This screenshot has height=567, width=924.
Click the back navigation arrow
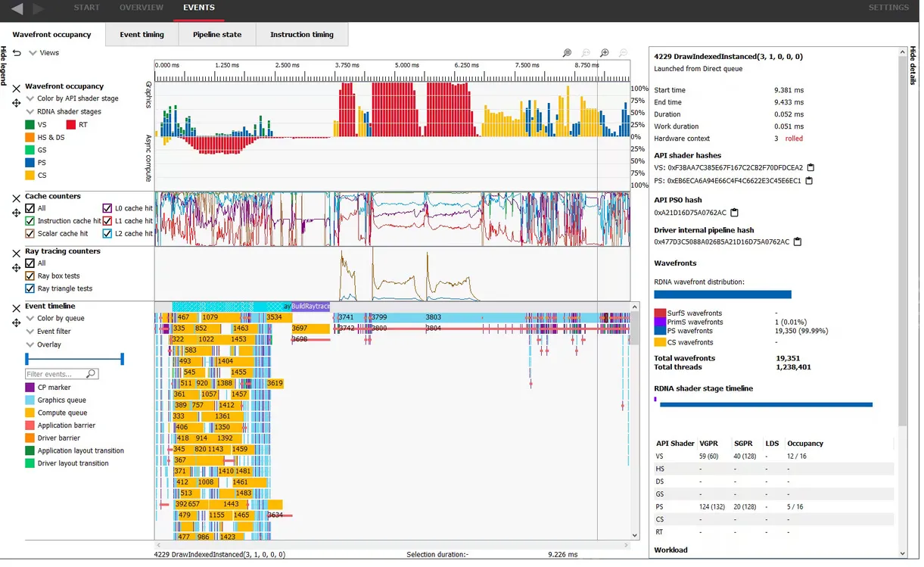click(x=17, y=9)
